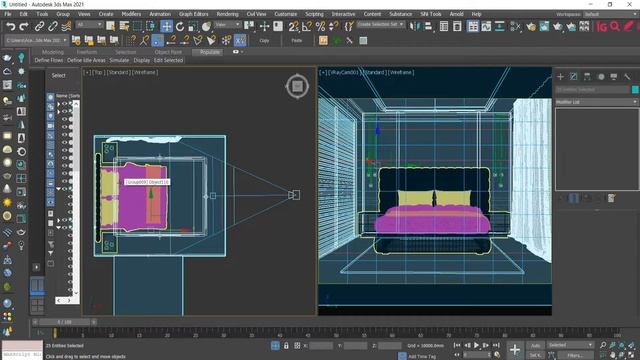This screenshot has height=360, width=640.
Task: Click the Edit Selected button
Action: [168, 60]
